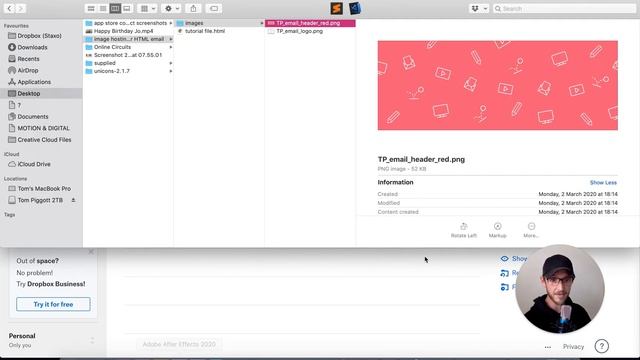Click the AirDrop sidebar icon

point(12,70)
